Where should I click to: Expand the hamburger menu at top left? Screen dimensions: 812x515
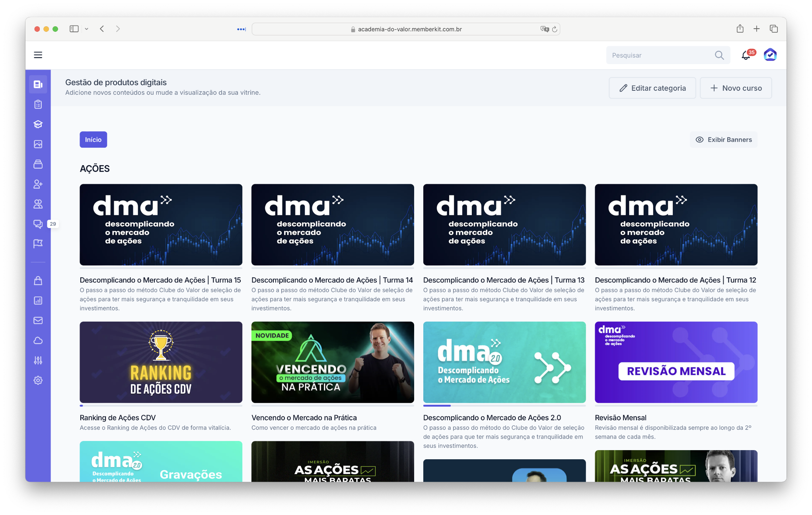38,55
